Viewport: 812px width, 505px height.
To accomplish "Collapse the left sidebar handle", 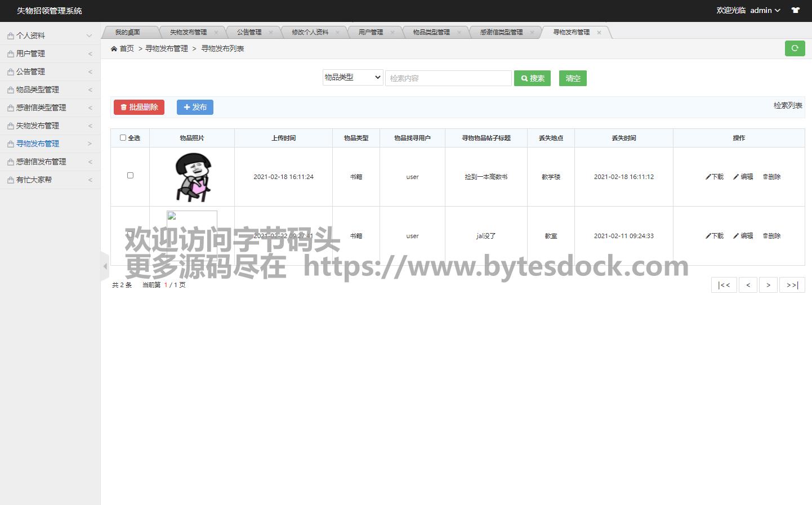I will [x=105, y=266].
